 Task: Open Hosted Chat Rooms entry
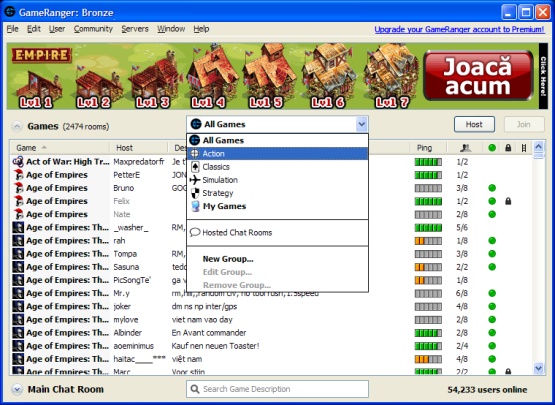tap(277, 233)
